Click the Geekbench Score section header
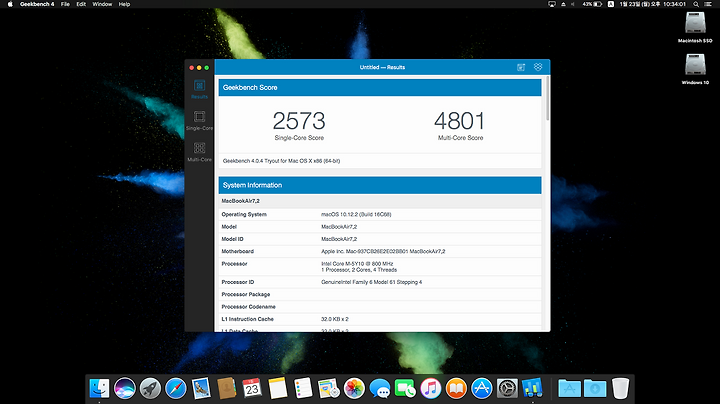Image resolution: width=720 pixels, height=404 pixels. pos(380,87)
